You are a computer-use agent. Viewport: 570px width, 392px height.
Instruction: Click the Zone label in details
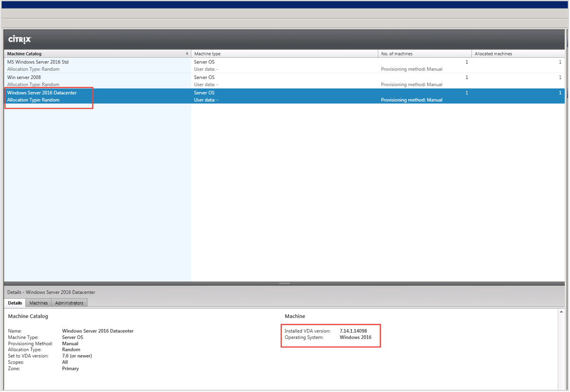pyautogui.click(x=14, y=368)
